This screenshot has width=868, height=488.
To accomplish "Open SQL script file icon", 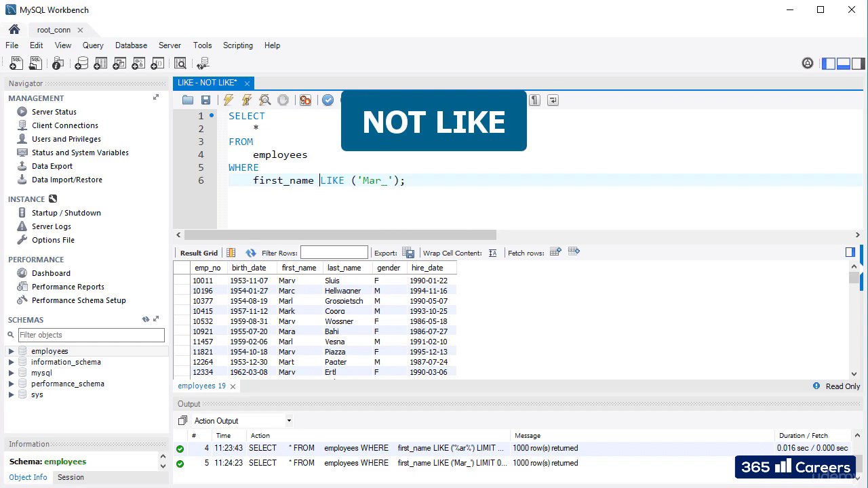I will coord(35,64).
